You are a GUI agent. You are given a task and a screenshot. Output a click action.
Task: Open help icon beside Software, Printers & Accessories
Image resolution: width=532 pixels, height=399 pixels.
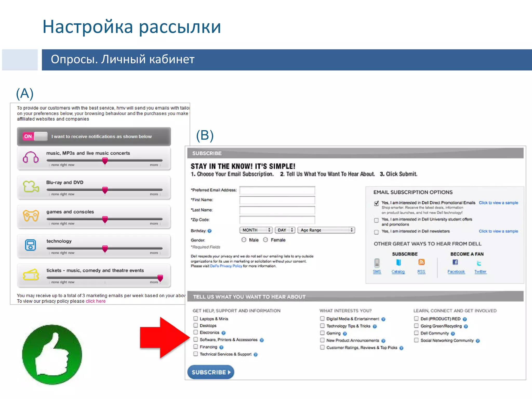coord(262,340)
